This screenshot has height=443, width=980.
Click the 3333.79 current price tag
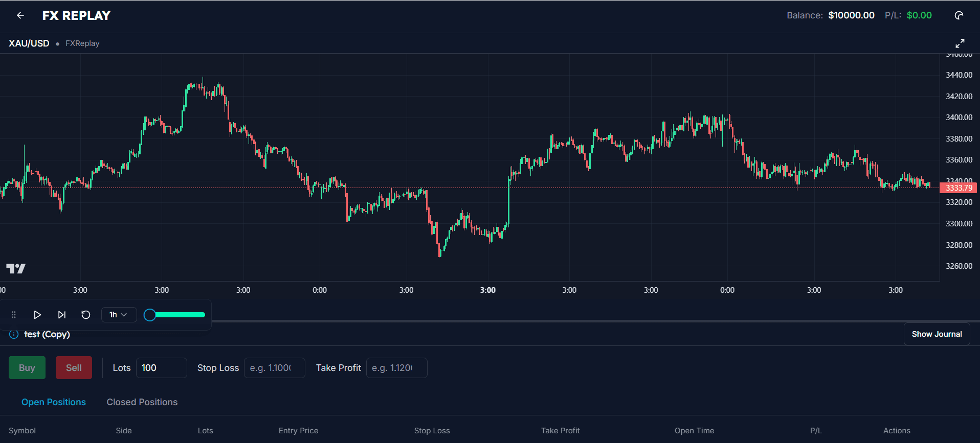point(959,188)
